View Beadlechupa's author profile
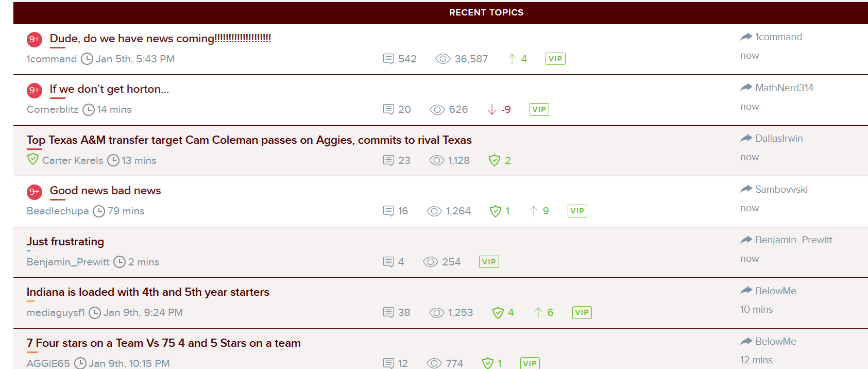Screen dimensions: 868x369 click(57, 211)
